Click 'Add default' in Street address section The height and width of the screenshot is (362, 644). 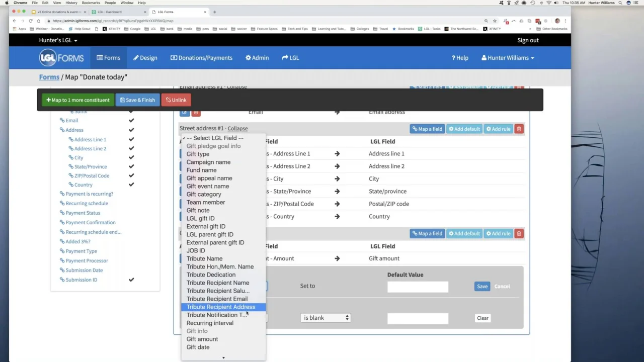pyautogui.click(x=464, y=129)
